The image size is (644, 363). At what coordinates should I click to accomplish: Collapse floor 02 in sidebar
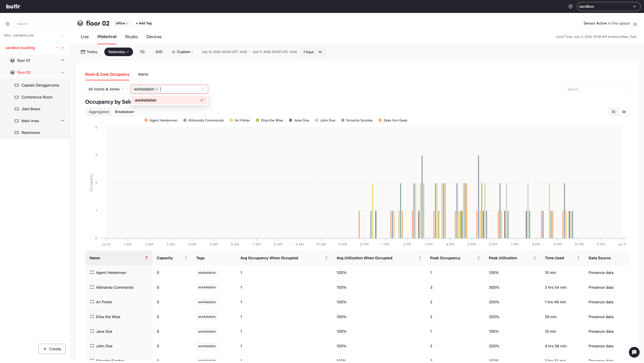coord(63,73)
